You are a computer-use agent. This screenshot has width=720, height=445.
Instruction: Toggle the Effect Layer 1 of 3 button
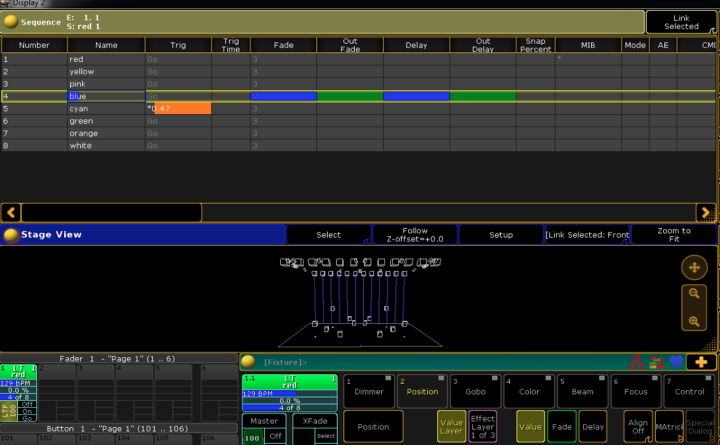tap(483, 427)
